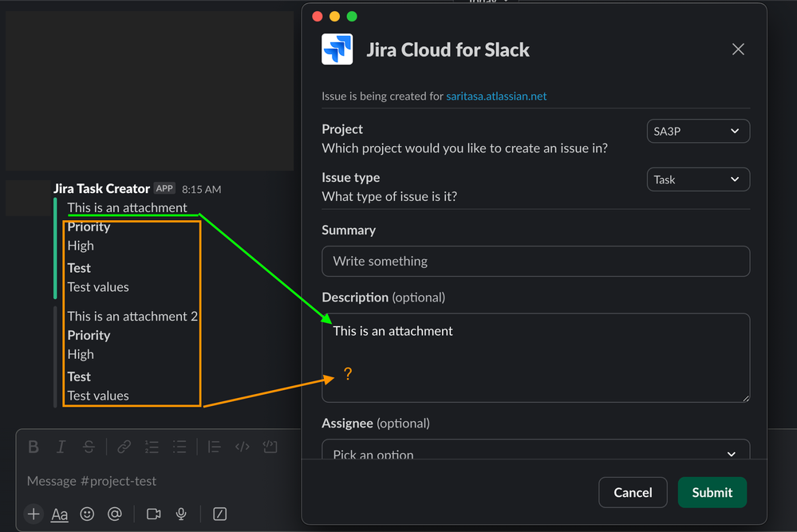The width and height of the screenshot is (797, 532).
Task: Toggle bold formatting in the message composer
Action: point(34,447)
